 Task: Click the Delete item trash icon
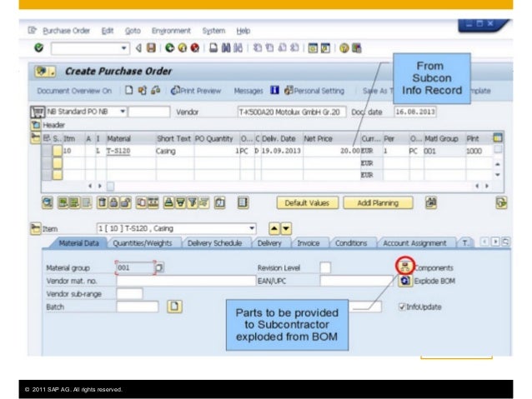(102, 202)
